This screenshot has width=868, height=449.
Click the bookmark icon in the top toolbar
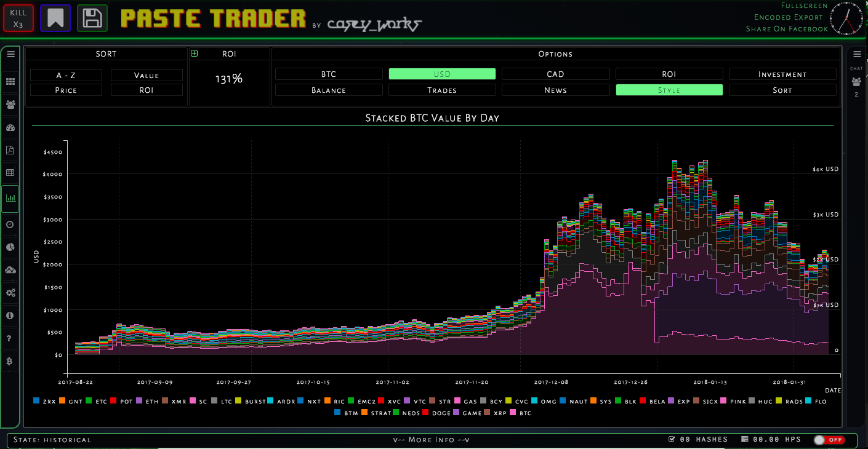[x=56, y=18]
